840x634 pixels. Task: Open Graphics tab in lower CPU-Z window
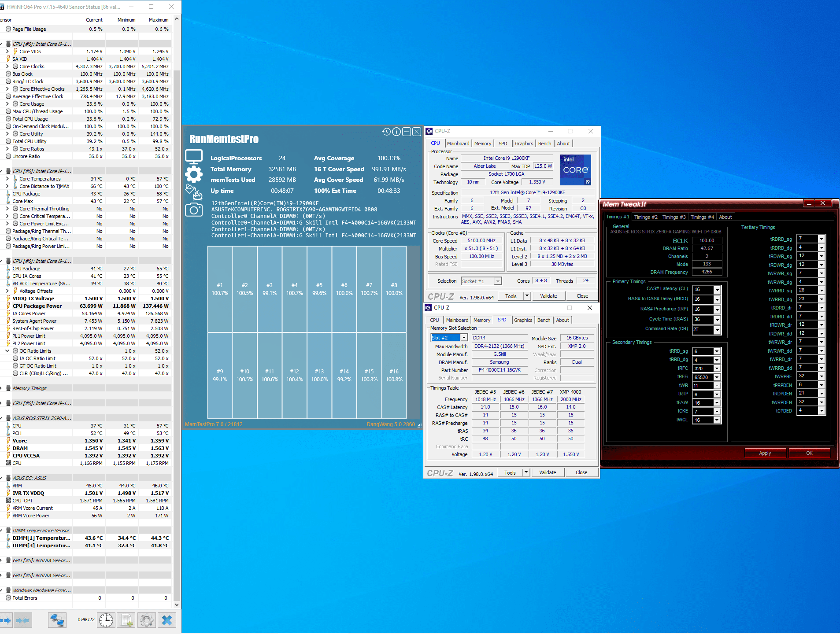pyautogui.click(x=523, y=320)
